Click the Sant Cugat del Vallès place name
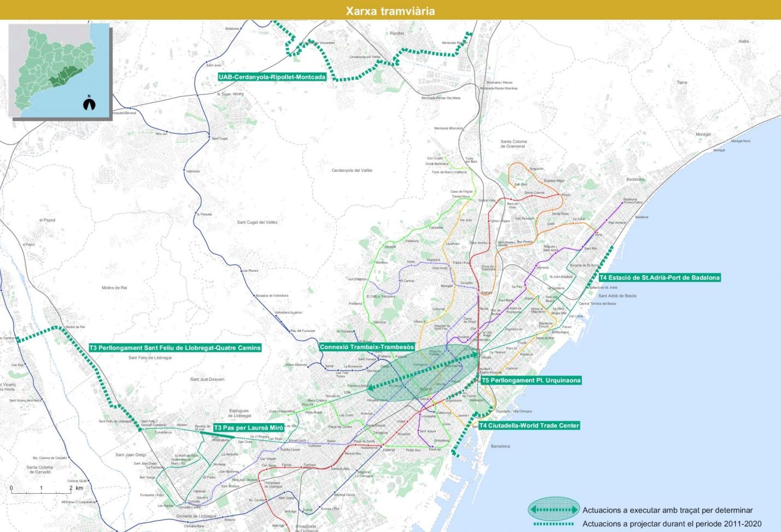 tap(257, 222)
